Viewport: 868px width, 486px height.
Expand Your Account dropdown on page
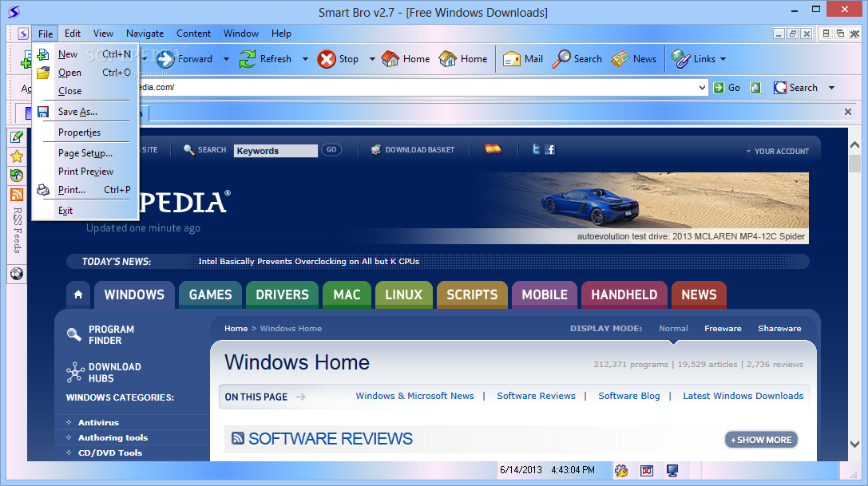(778, 151)
